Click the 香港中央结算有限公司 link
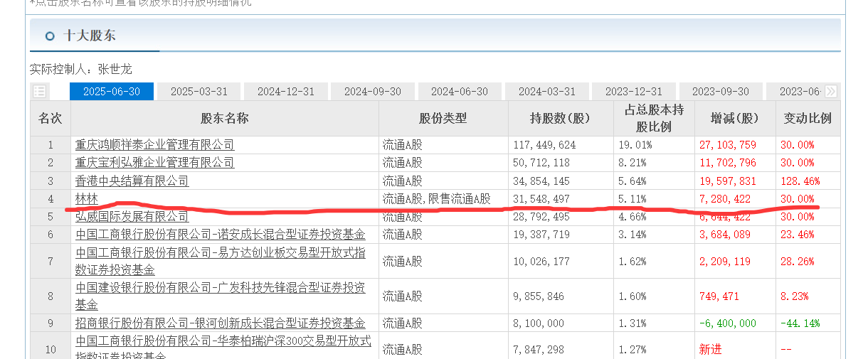Screen dimensions: 868x359 132,181
